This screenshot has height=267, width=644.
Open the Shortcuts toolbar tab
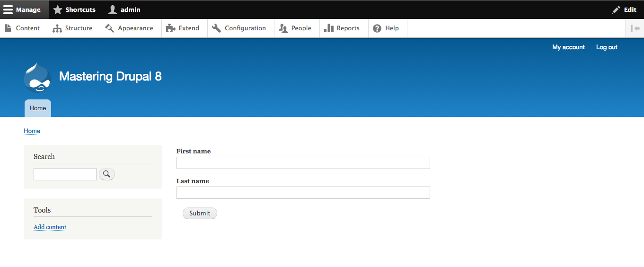click(x=76, y=9)
